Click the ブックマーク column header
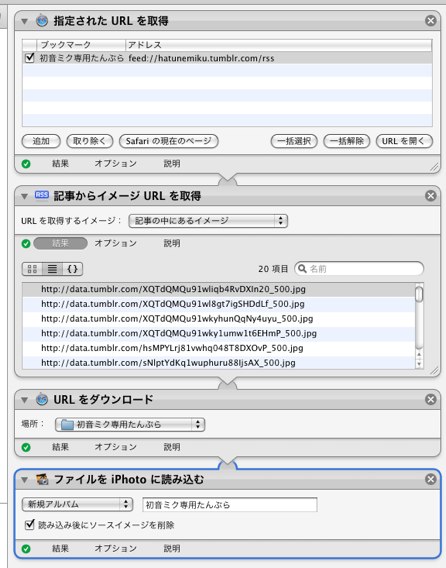446x568 pixels. tap(81, 45)
